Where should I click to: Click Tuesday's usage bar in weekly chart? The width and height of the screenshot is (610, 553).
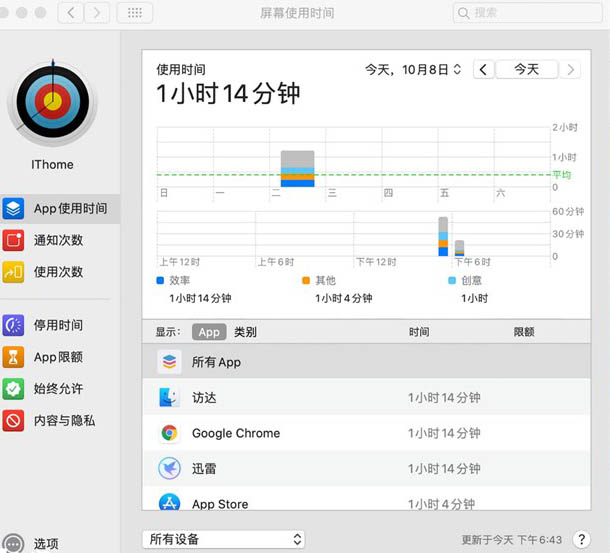(x=298, y=169)
